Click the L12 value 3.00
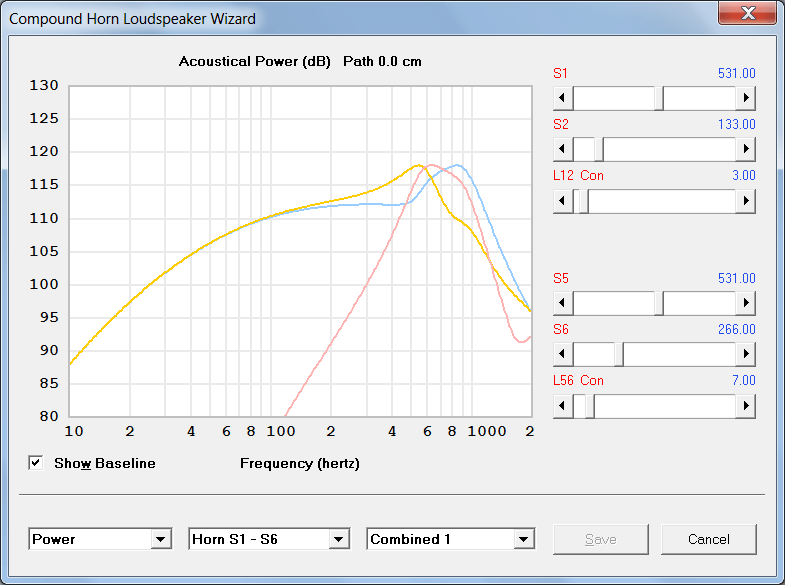Viewport: 785px width, 585px height. [x=744, y=176]
